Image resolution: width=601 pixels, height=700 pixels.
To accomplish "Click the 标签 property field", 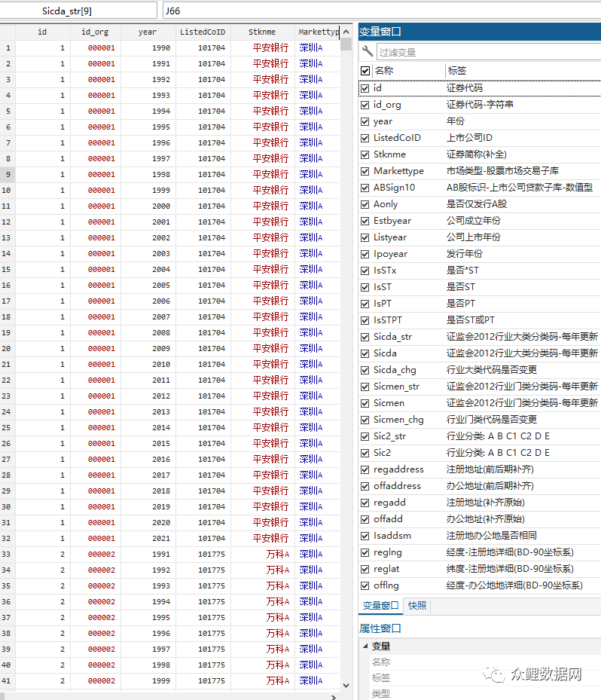I will 484,678.
